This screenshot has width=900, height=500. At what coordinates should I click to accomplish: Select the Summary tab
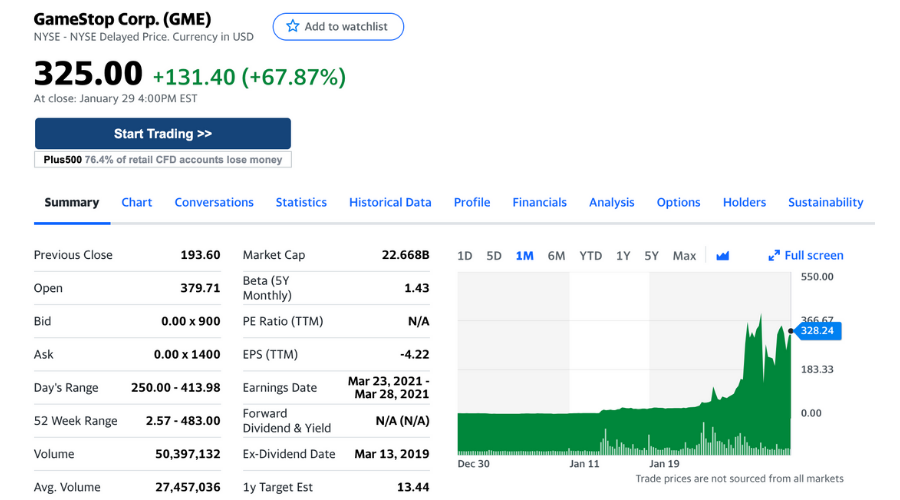point(72,202)
